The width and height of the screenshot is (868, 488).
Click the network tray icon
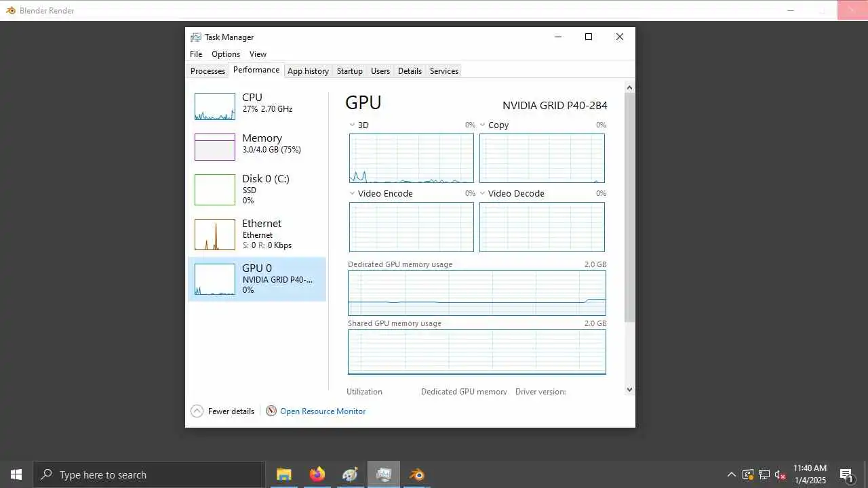point(764,474)
